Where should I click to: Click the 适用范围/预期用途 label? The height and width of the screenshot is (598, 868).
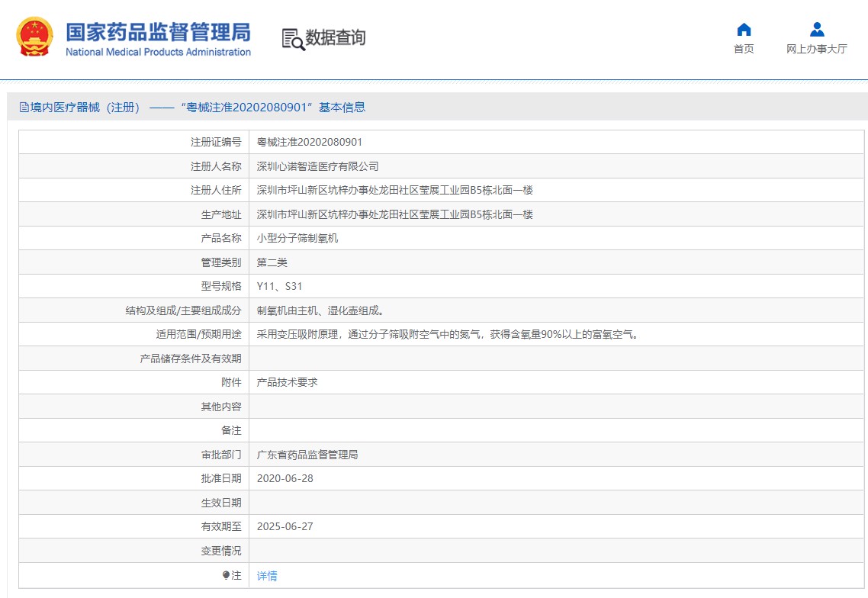click(x=199, y=334)
